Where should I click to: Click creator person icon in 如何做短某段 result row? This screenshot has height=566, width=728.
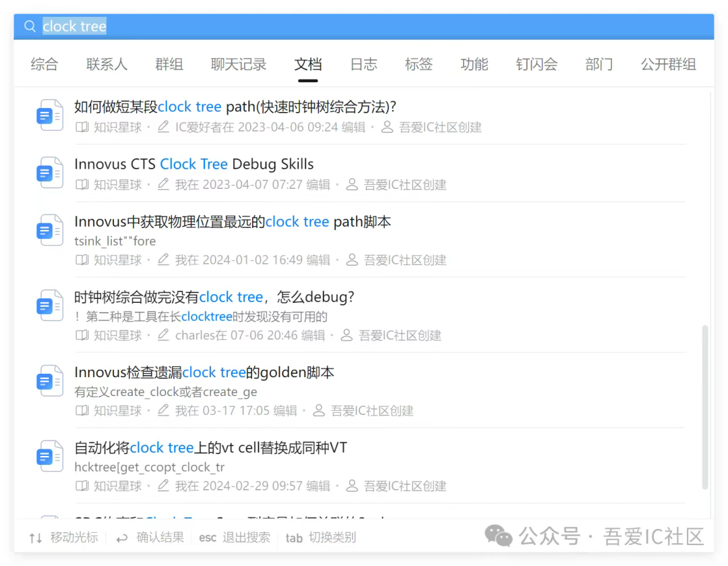[387, 127]
